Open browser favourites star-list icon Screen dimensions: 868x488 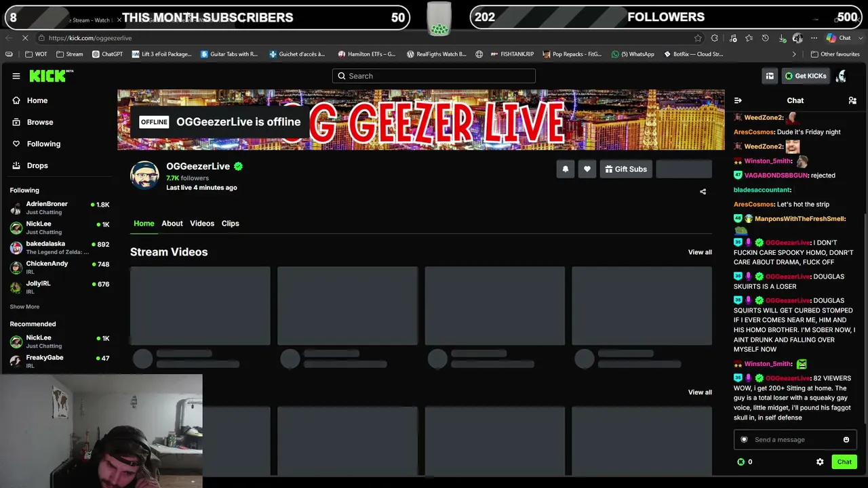click(x=749, y=38)
